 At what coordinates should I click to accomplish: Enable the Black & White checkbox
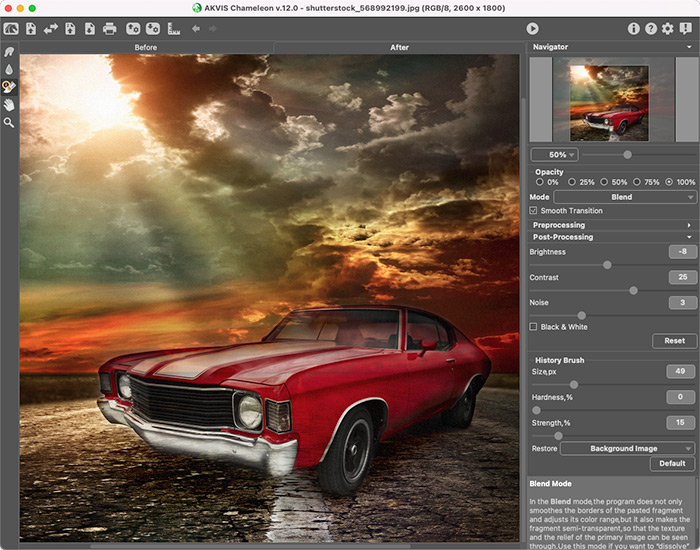pos(534,327)
